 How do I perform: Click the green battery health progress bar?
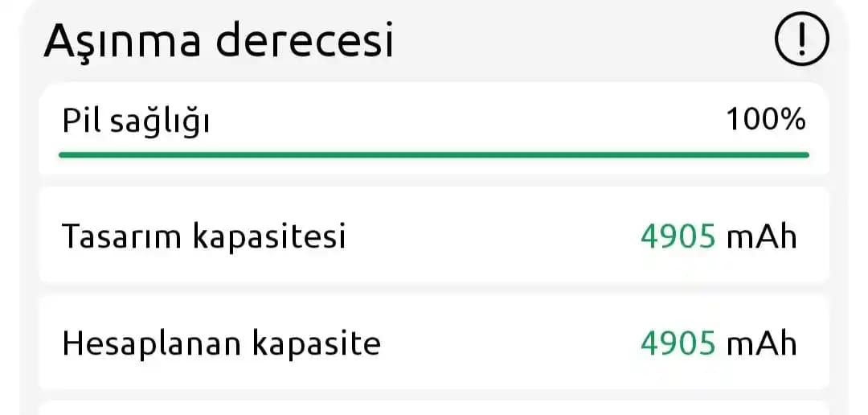point(434,153)
